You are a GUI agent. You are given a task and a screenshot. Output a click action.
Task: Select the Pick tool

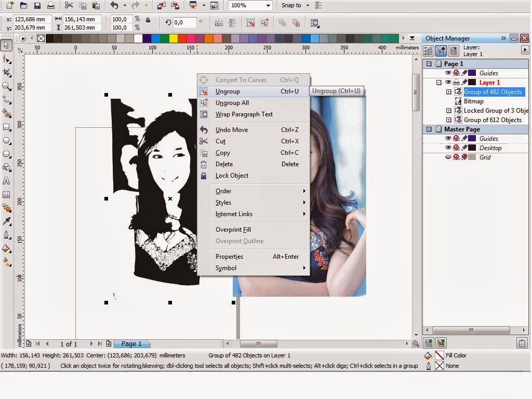tap(7, 46)
